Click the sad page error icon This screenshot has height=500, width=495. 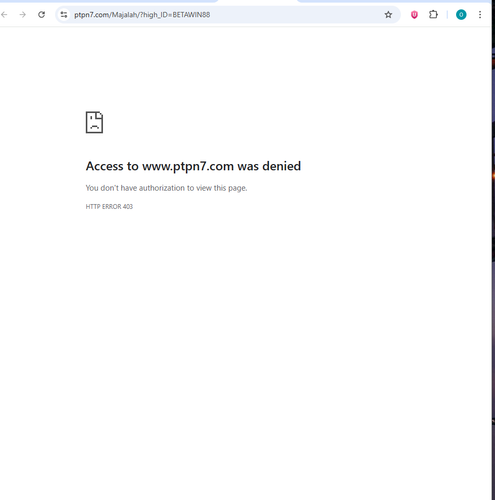[x=94, y=122]
